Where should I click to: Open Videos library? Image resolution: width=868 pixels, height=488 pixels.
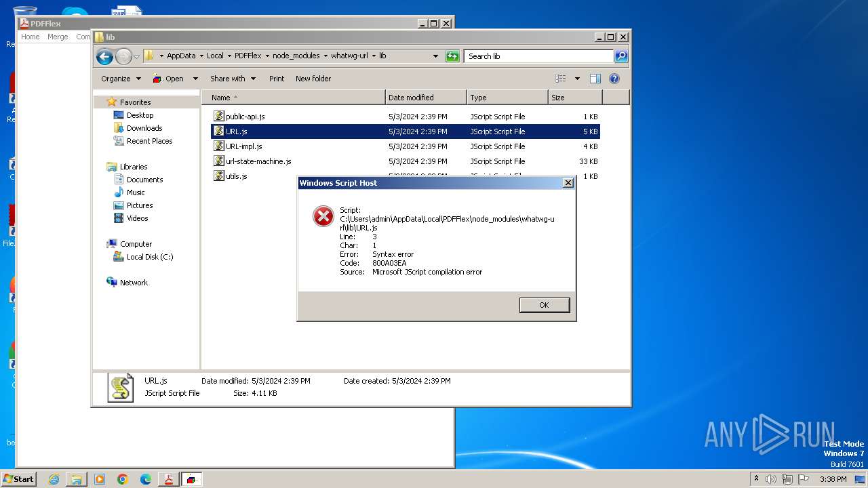click(x=137, y=218)
